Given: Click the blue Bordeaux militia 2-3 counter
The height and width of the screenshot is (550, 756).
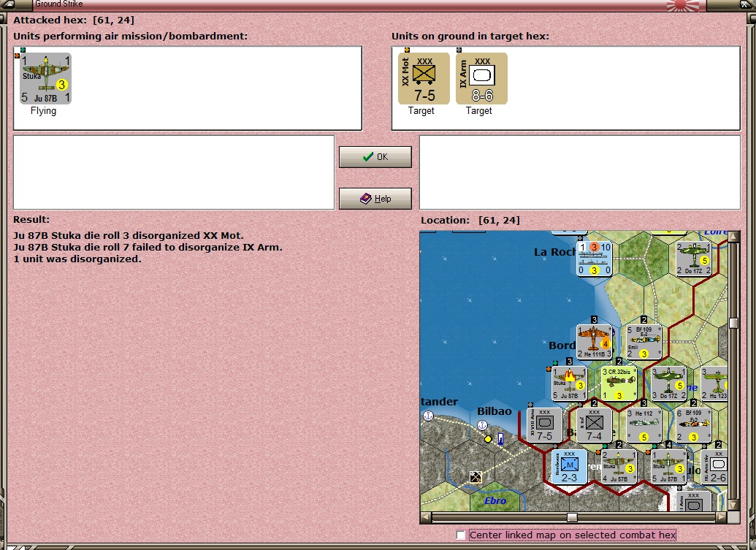Looking at the screenshot, I should pos(570,466).
